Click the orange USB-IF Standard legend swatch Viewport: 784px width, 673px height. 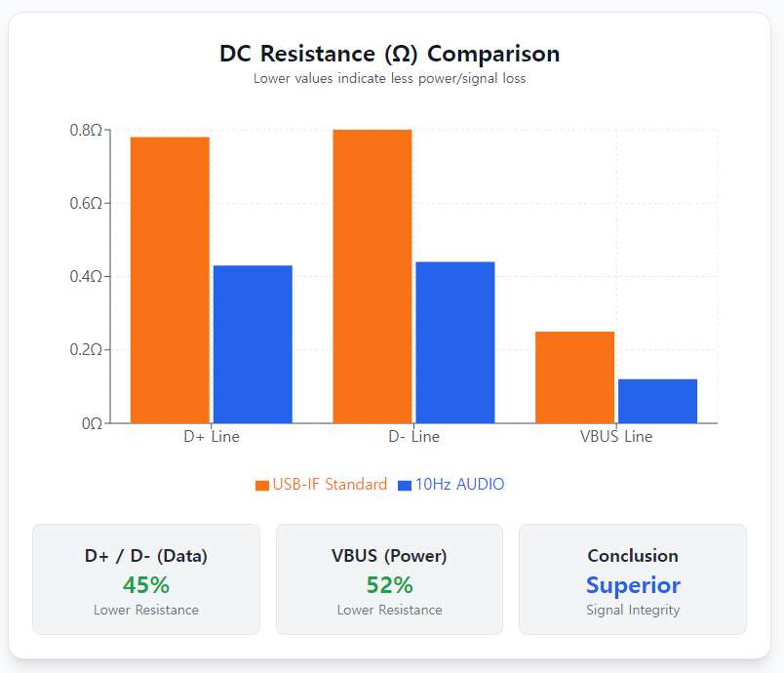[x=261, y=485]
